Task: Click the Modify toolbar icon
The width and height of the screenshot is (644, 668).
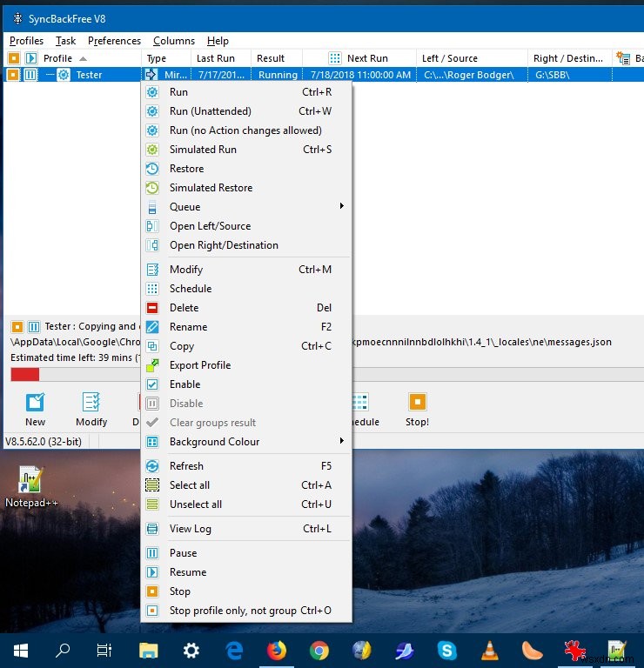Action: click(91, 402)
